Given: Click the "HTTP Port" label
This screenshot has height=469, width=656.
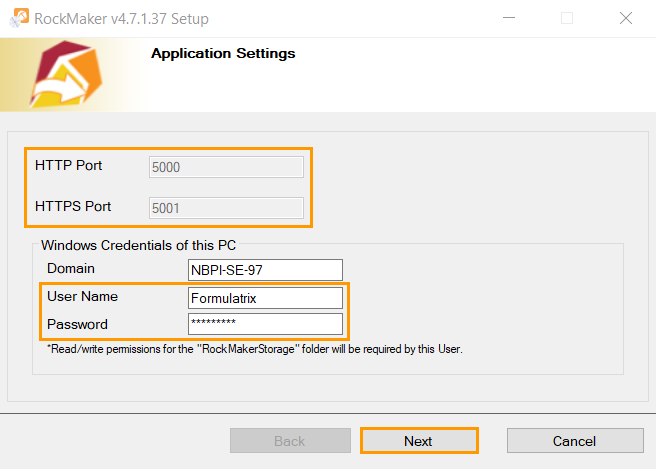Looking at the screenshot, I should point(68,165).
